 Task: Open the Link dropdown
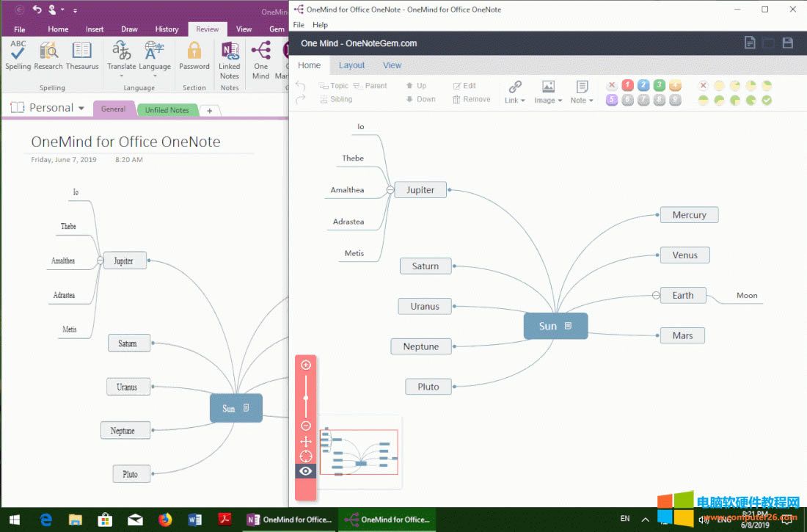[x=515, y=92]
